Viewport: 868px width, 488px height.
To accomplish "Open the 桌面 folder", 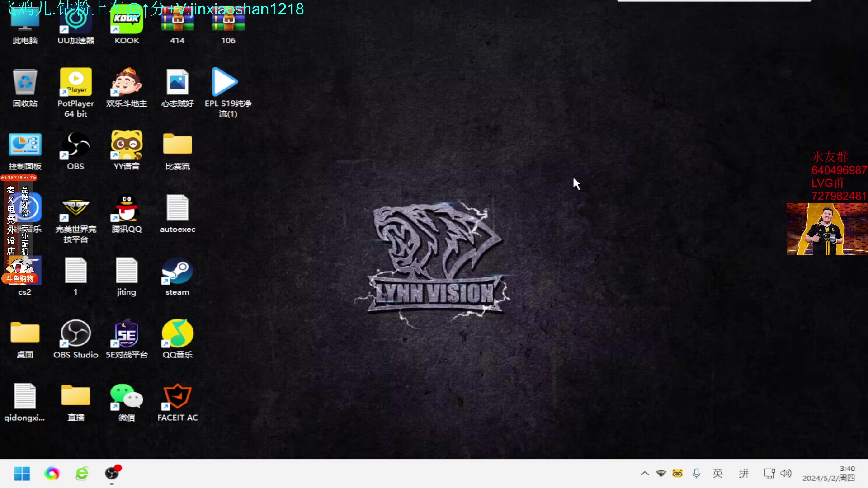I will (x=25, y=340).
